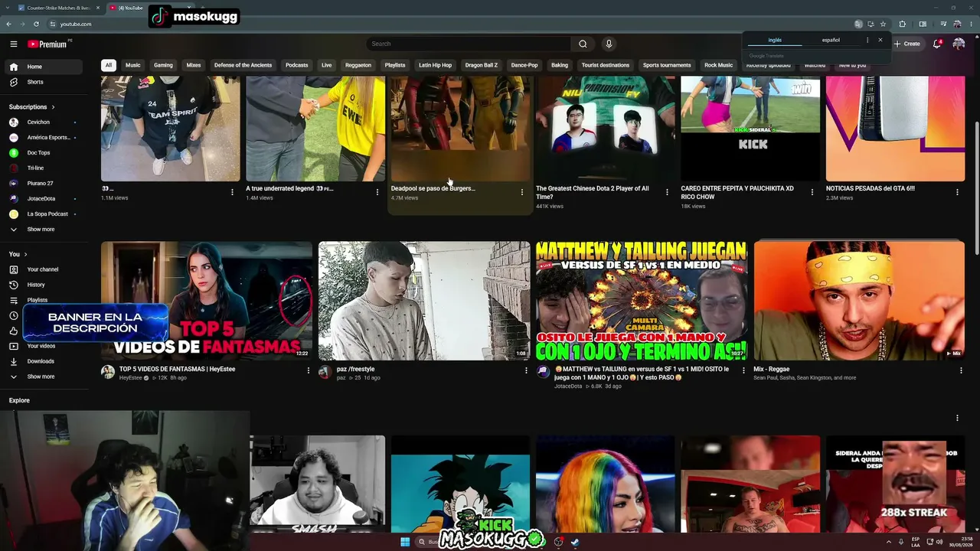Open the Chrome extensions puzzle icon

[x=902, y=24]
